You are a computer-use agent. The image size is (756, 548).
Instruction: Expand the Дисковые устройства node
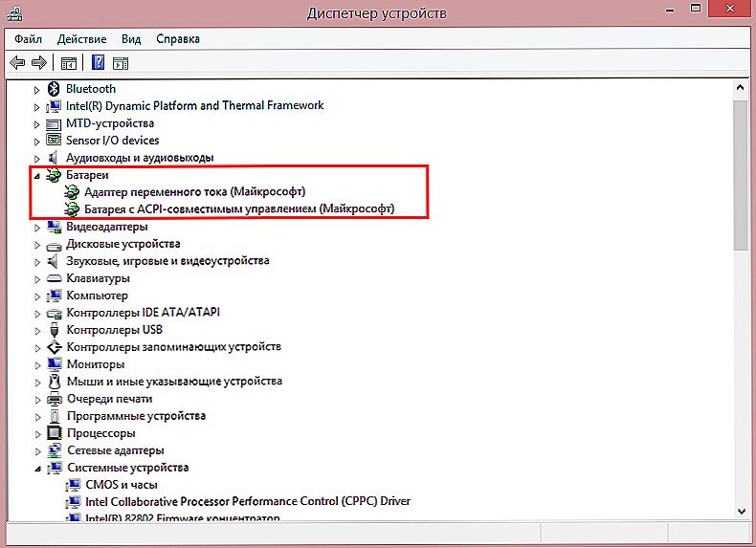37,245
